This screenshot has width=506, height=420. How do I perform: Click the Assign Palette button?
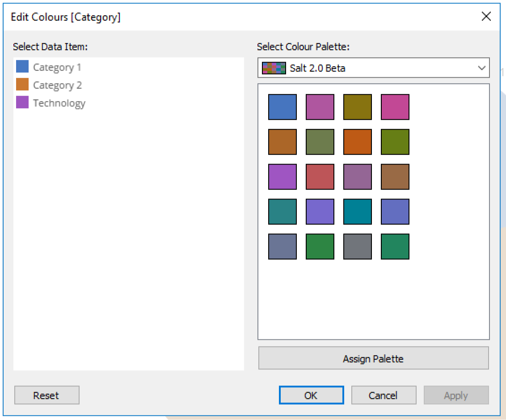click(x=374, y=358)
